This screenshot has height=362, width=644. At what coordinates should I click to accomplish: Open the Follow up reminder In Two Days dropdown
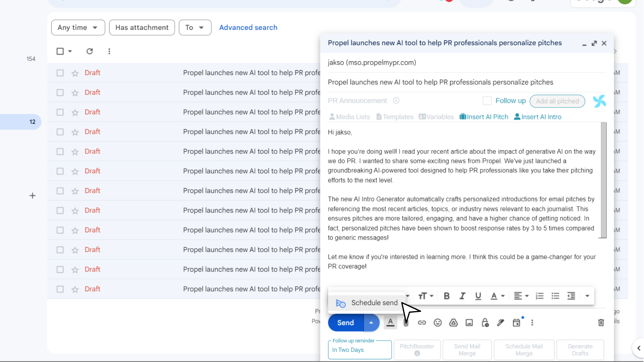pos(360,350)
